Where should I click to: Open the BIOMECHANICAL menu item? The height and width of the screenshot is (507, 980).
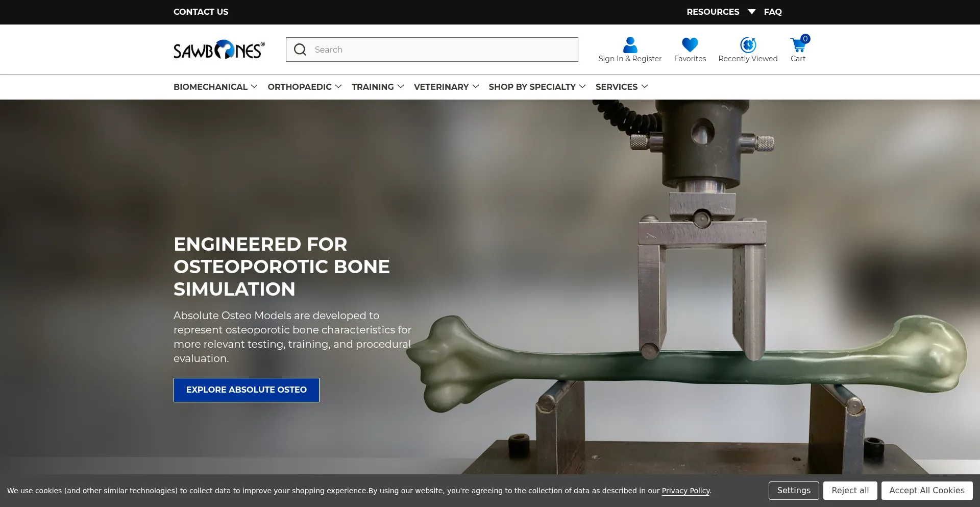210,87
